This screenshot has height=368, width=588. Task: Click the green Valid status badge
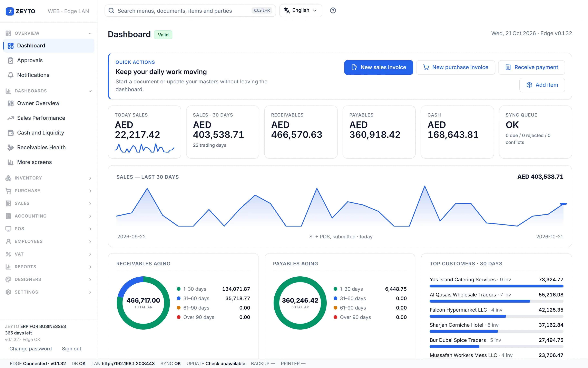pyautogui.click(x=163, y=35)
